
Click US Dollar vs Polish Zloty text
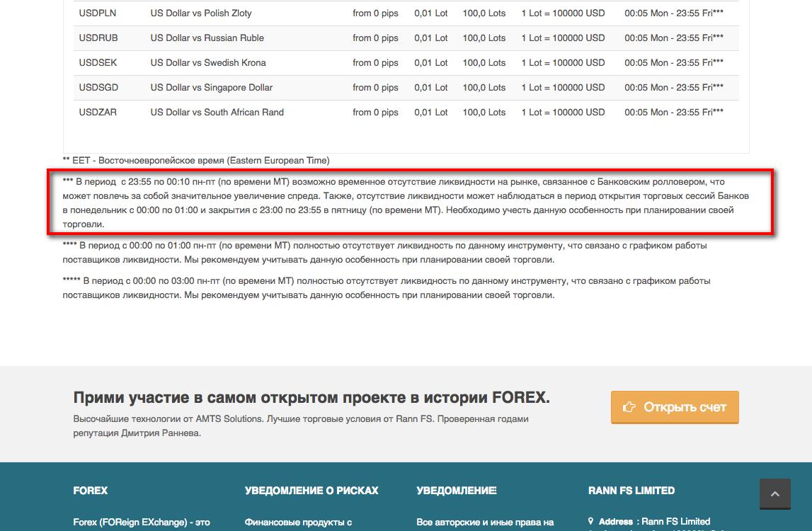click(x=201, y=13)
